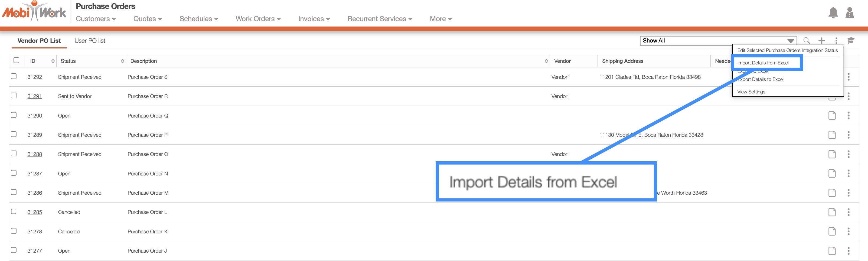The image size is (868, 261).
Task: Choose Export Details to Excel option
Action: 761,80
